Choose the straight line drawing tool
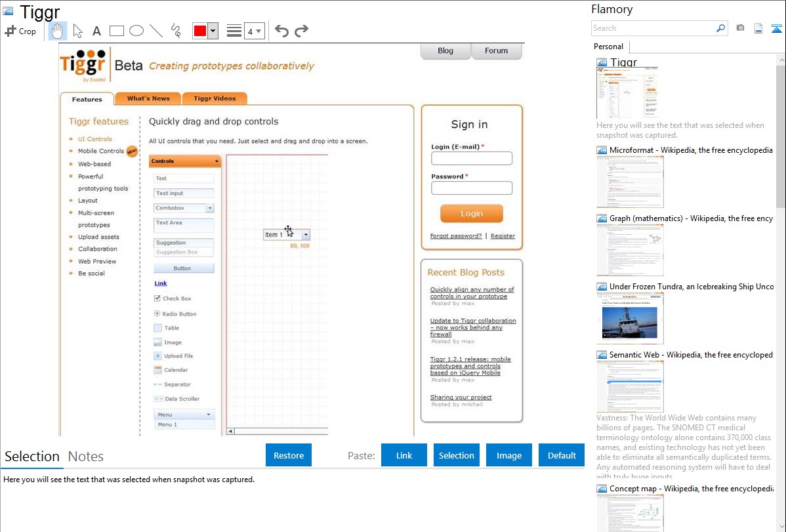 [156, 31]
